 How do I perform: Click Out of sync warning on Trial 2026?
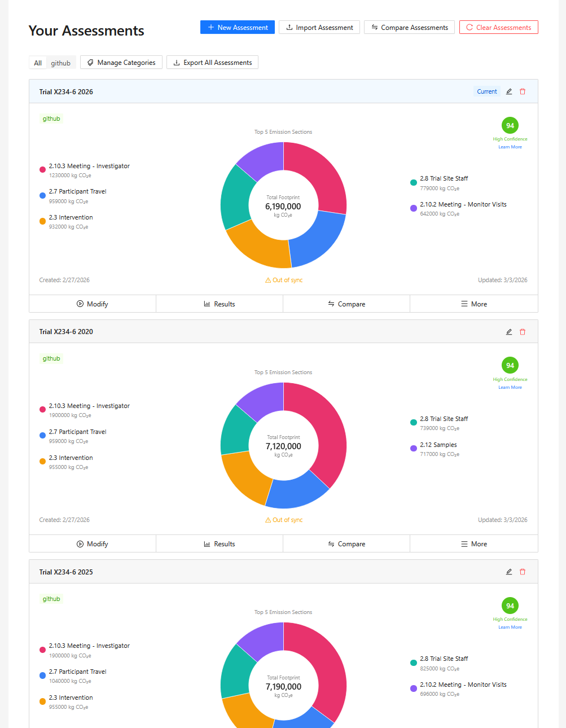pos(284,280)
